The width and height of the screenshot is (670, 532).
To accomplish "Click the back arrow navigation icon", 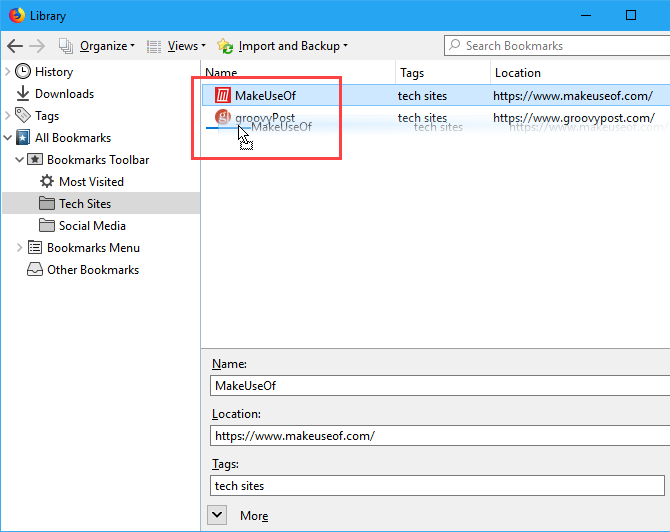I will (14, 46).
